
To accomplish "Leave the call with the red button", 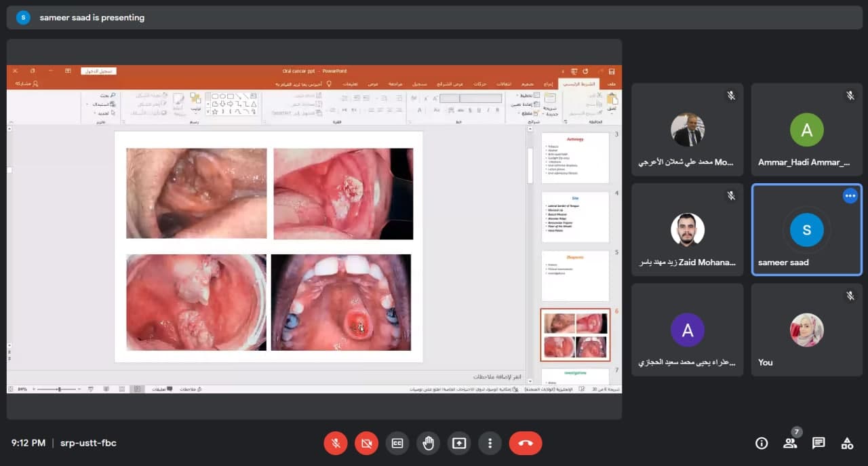I will pos(526,443).
